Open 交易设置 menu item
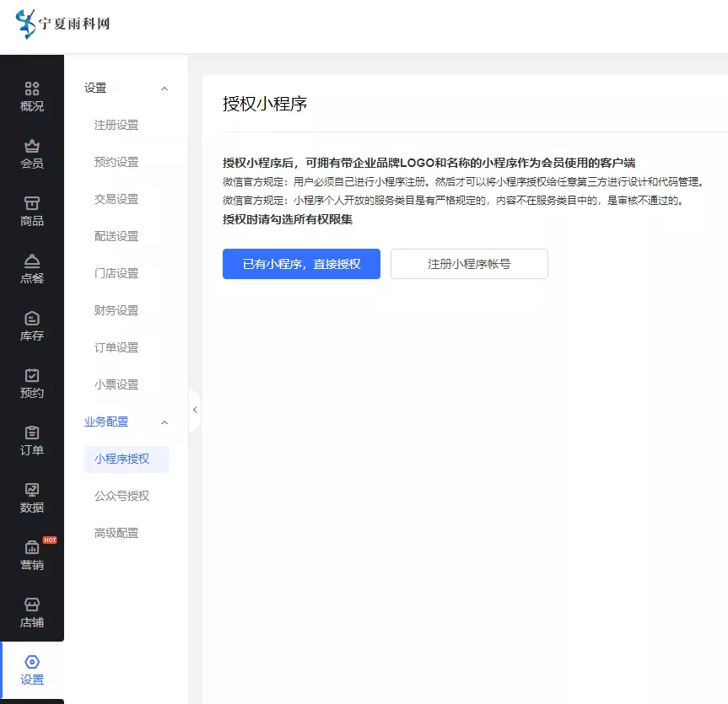The height and width of the screenshot is (704, 728). click(116, 199)
